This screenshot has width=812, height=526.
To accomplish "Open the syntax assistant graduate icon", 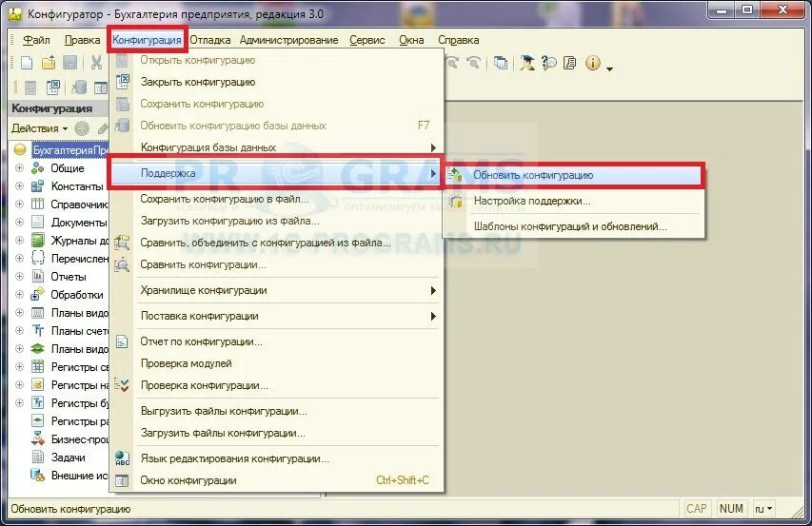I will [527, 63].
